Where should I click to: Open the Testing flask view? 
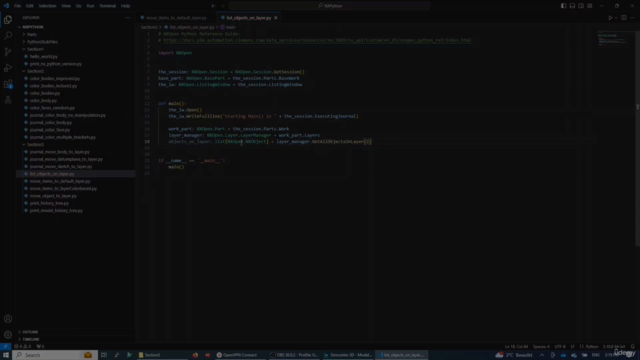8,100
